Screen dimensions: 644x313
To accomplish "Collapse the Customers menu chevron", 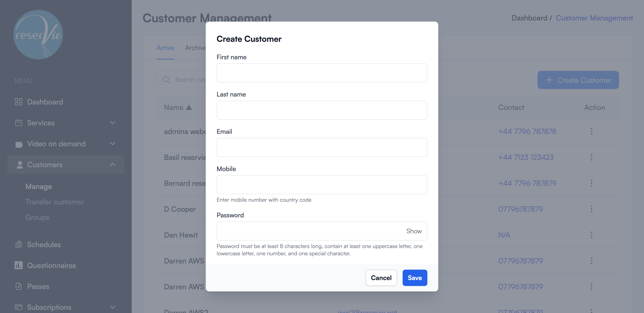I will click(x=112, y=164).
